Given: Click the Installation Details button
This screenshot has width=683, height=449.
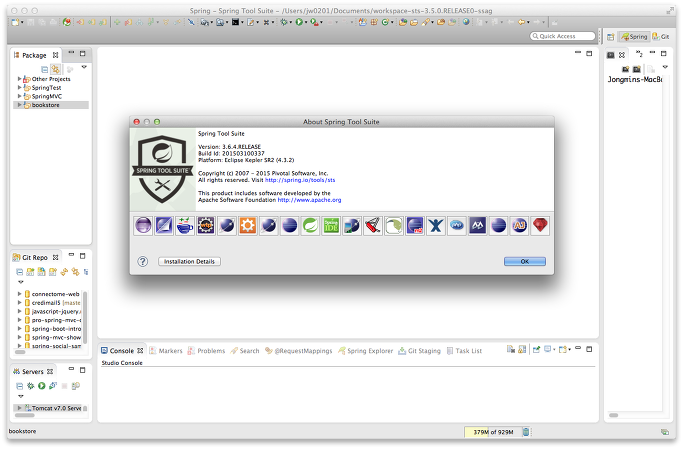Looking at the screenshot, I should [x=189, y=261].
